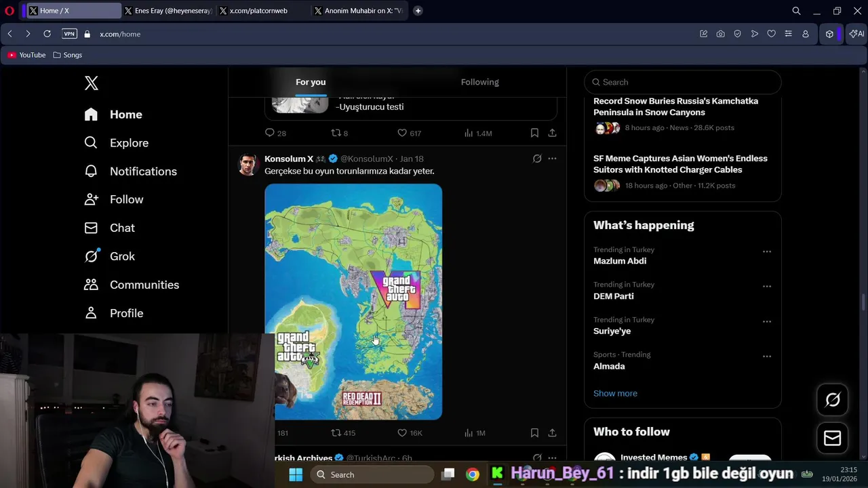The image size is (868, 488).
Task: Click the browser Forward arrow
Action: coord(28,34)
